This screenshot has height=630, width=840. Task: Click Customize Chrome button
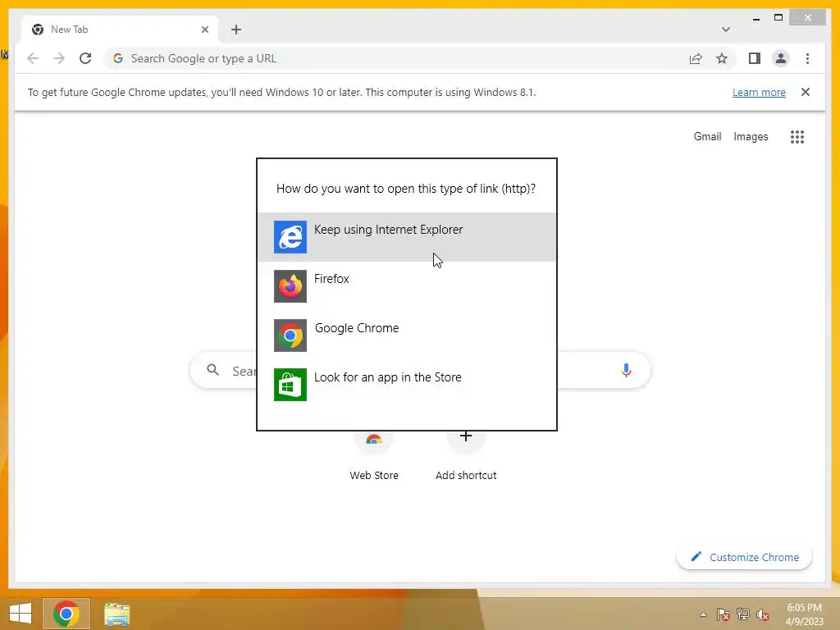[745, 557]
